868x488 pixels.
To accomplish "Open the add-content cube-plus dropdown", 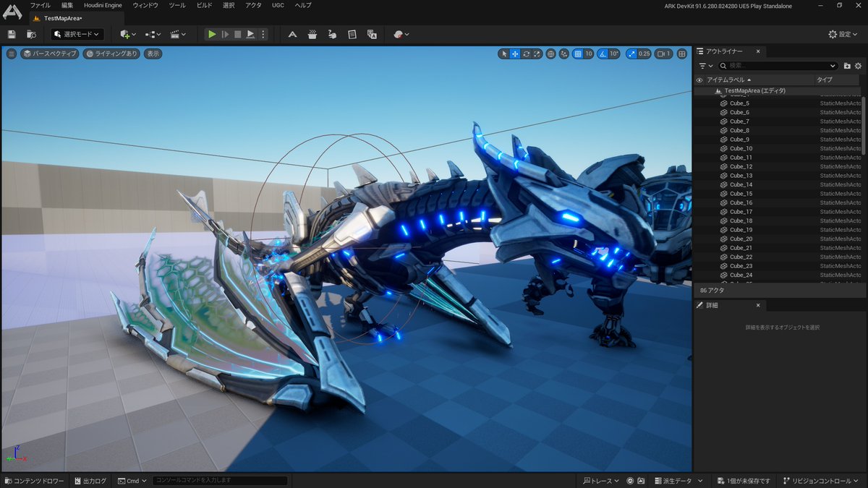I will (x=128, y=34).
